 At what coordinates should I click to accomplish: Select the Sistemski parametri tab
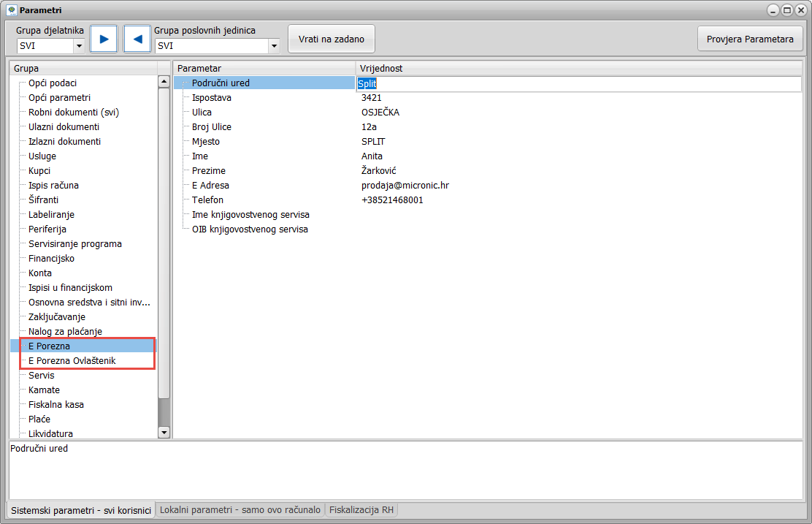pyautogui.click(x=81, y=510)
